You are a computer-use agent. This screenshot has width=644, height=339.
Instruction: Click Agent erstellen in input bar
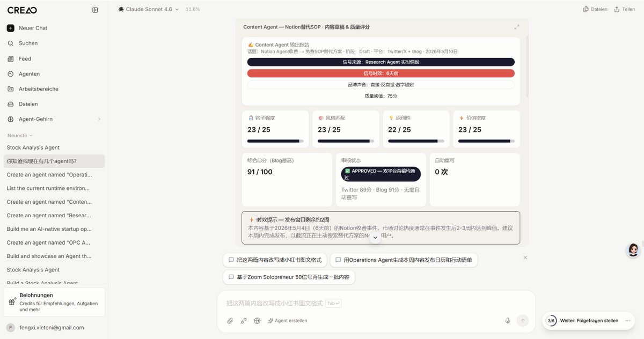tap(287, 321)
